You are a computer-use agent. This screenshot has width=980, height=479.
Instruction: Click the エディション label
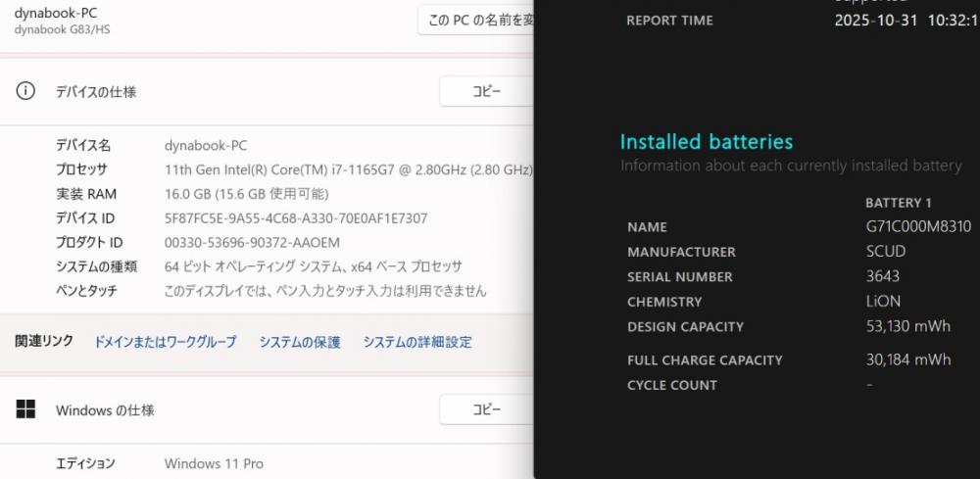tap(85, 463)
